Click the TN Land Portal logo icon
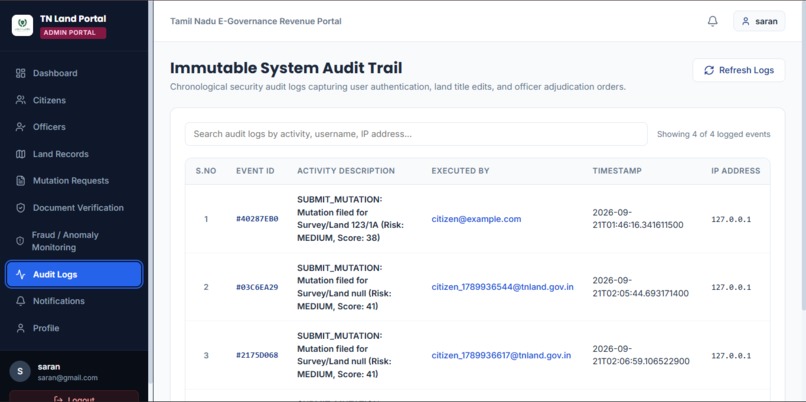 22,25
